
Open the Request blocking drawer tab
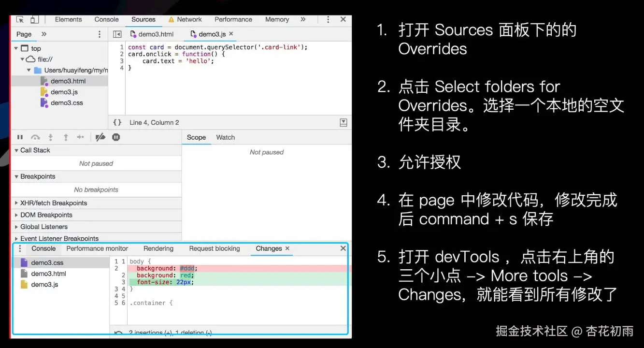[215, 249]
